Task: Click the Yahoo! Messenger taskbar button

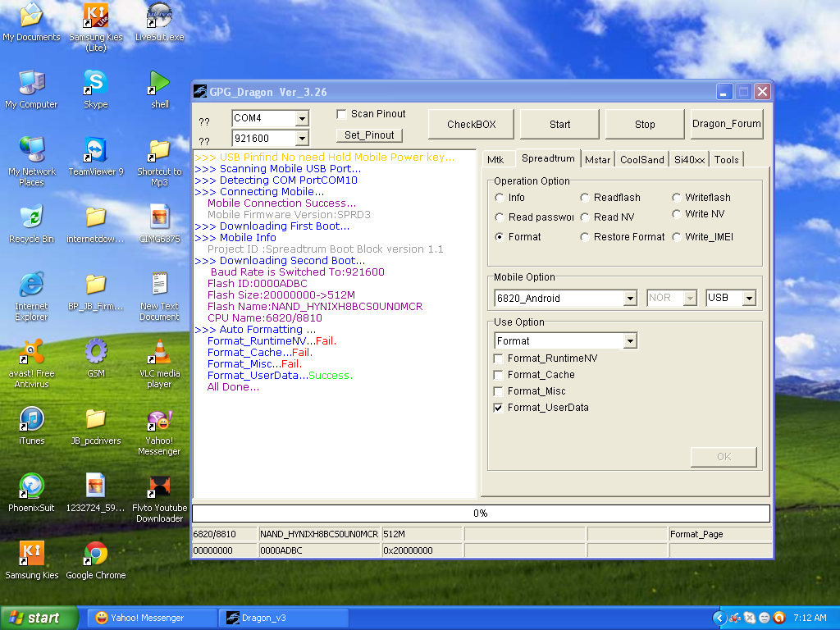Action: [x=148, y=618]
